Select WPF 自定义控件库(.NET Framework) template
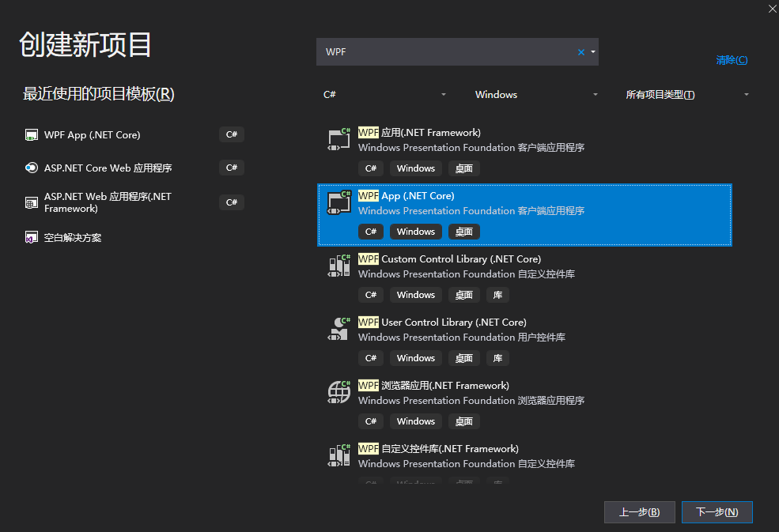Image resolution: width=779 pixels, height=532 pixels. pos(438,448)
